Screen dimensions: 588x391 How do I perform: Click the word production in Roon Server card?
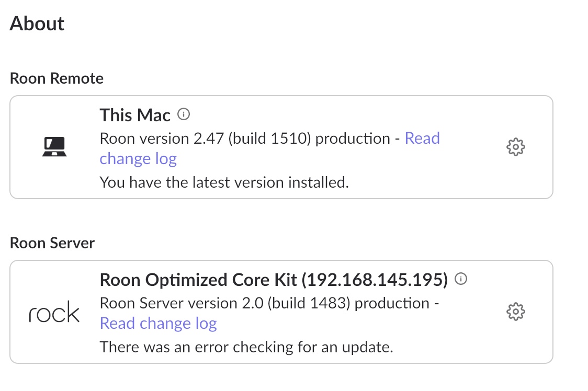pos(392,304)
